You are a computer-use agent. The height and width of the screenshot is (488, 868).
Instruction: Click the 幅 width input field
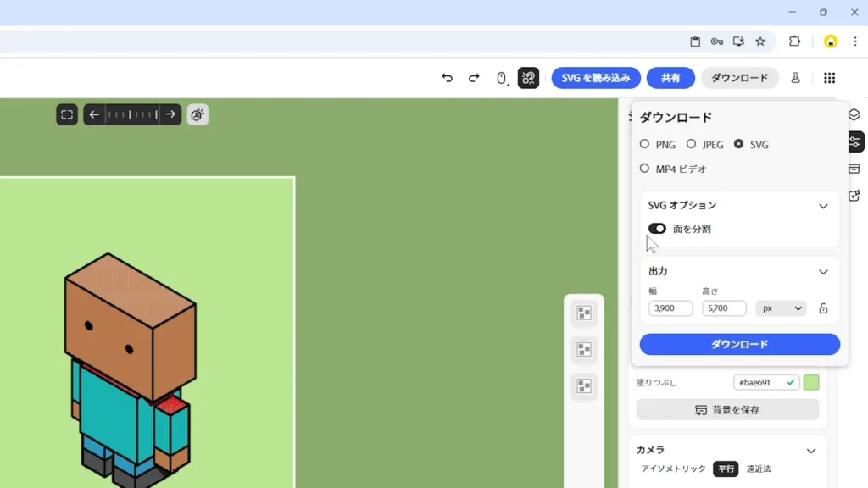670,308
